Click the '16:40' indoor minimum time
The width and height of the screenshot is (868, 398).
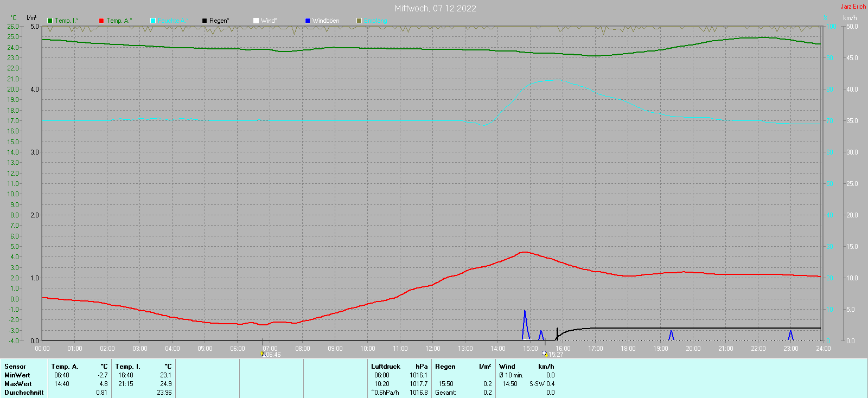126,375
